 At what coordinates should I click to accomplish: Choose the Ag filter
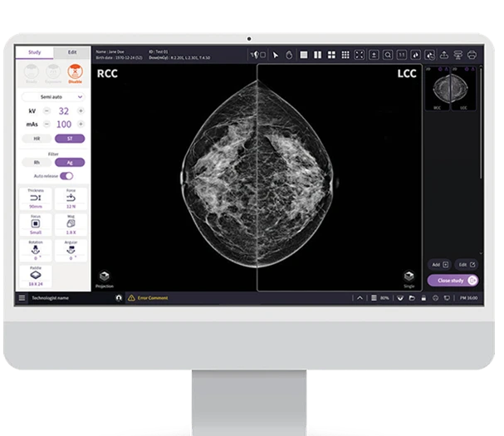pyautogui.click(x=70, y=163)
